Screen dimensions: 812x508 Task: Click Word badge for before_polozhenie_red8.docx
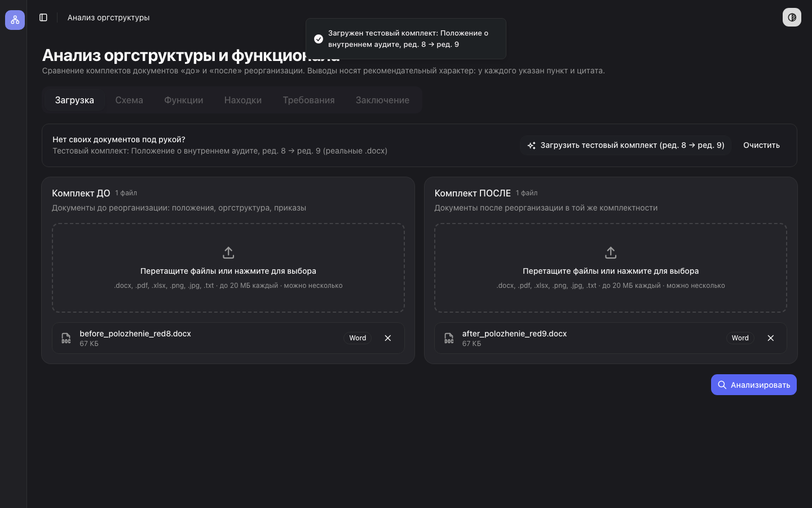tap(358, 338)
